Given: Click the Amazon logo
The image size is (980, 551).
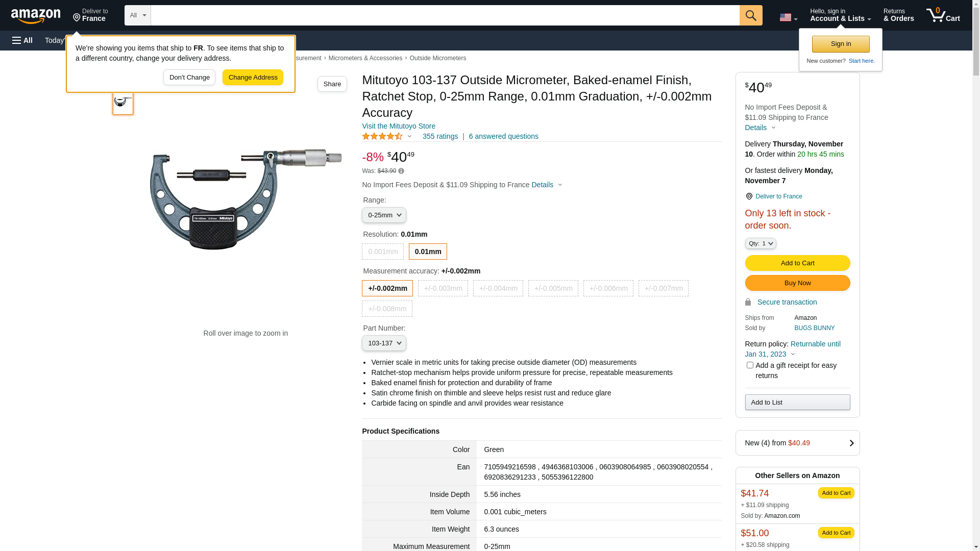Looking at the screenshot, I should tap(36, 16).
